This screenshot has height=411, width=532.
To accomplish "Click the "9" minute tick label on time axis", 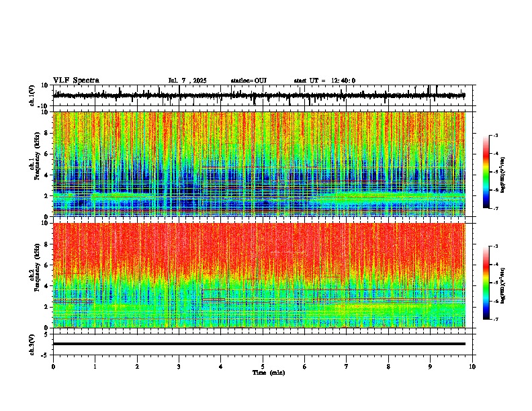I will (430, 367).
